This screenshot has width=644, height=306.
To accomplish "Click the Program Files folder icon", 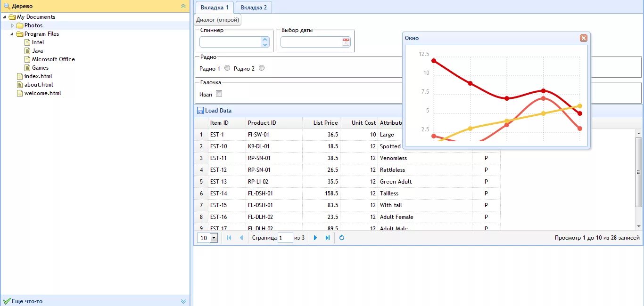I will click(20, 34).
